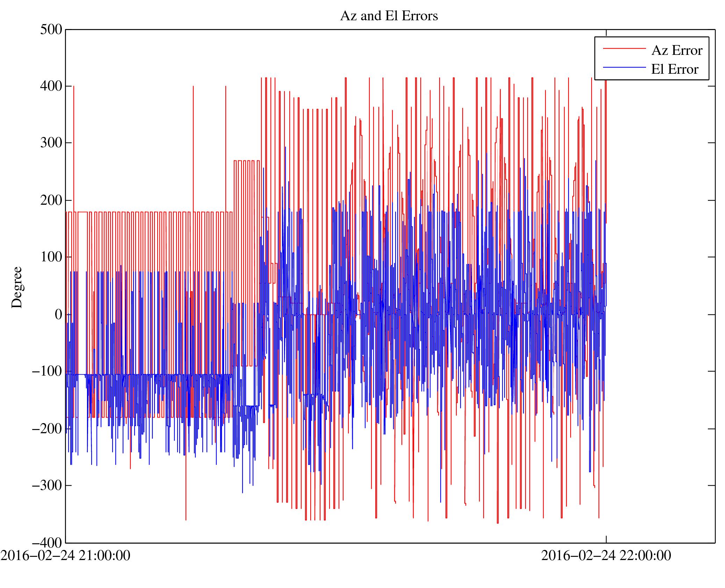This screenshot has height=588, width=725.
Task: Click the 400 y-axis tick label
Action: pos(51,86)
